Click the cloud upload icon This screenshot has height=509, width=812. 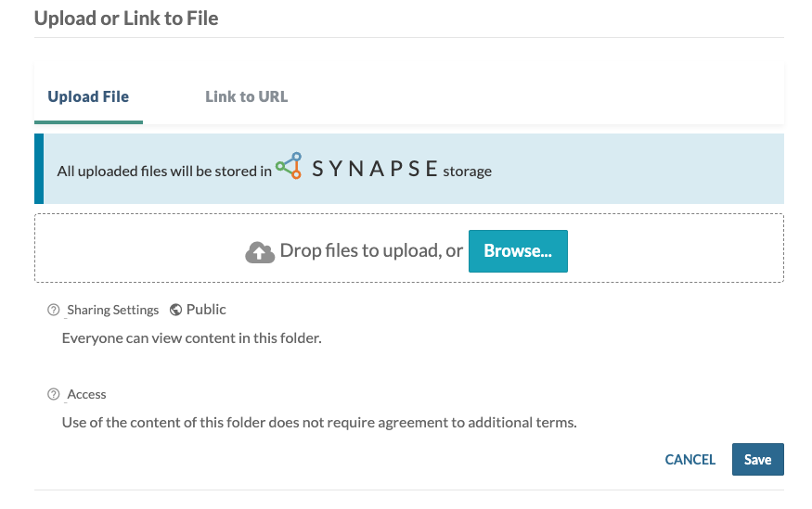260,252
